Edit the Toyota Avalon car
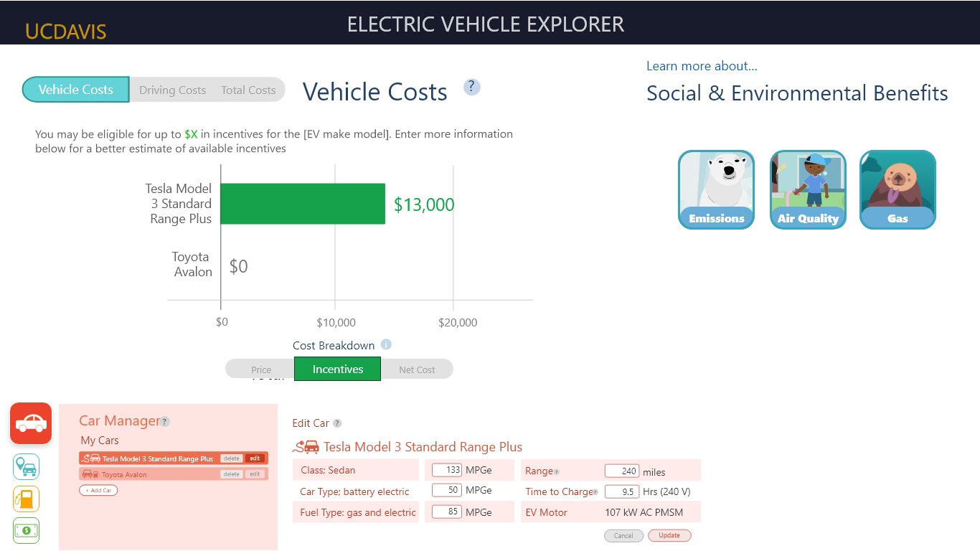Image resolution: width=980 pixels, height=551 pixels. click(x=255, y=474)
